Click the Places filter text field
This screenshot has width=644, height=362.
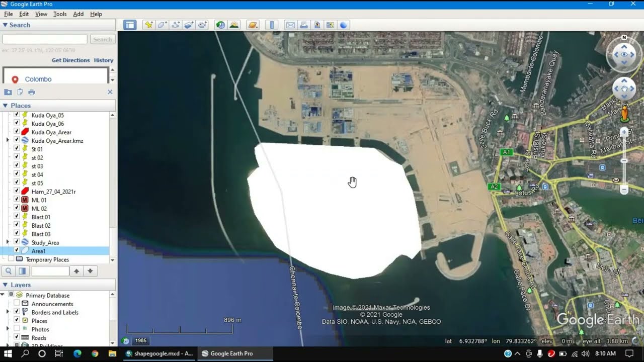click(x=50, y=271)
